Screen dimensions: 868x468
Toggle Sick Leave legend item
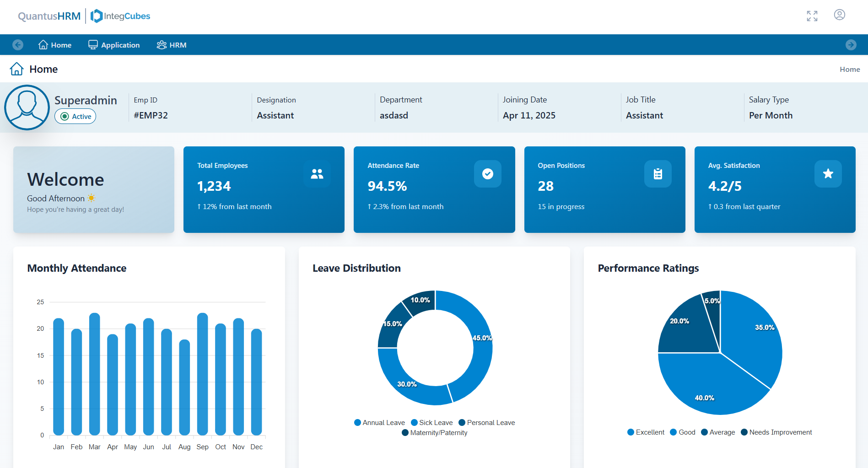[x=431, y=423]
